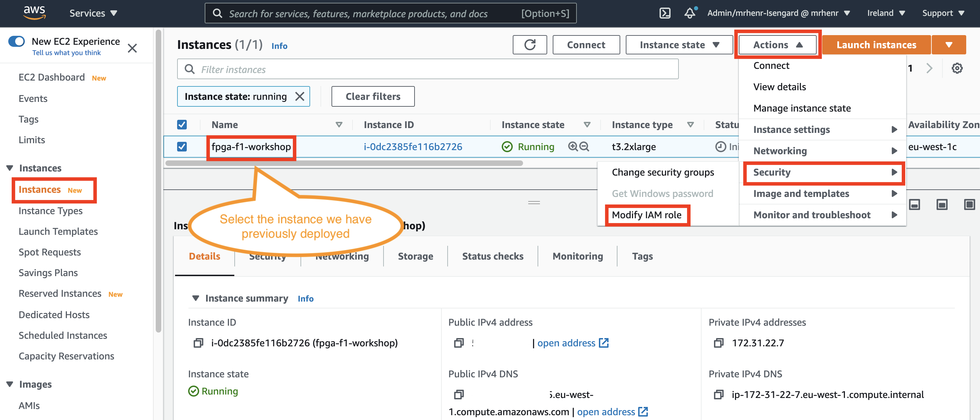Select Manage instance state in menu

tap(802, 108)
